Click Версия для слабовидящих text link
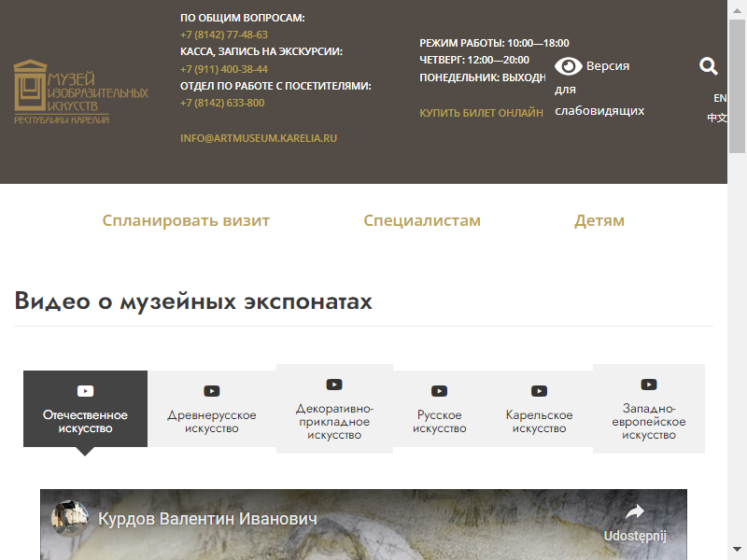The image size is (747, 560). 599,88
